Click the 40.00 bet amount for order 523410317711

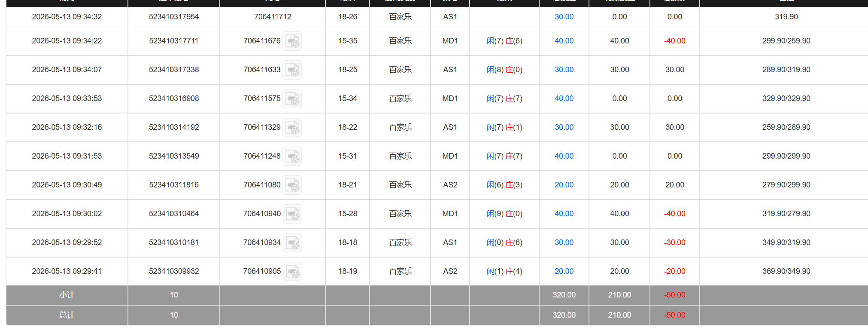[564, 41]
